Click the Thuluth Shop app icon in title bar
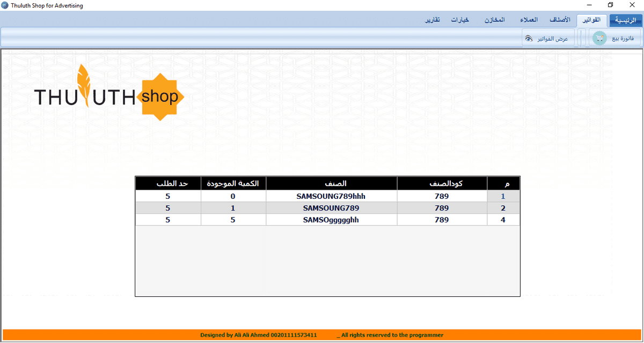The image size is (644, 343). click(5, 5)
